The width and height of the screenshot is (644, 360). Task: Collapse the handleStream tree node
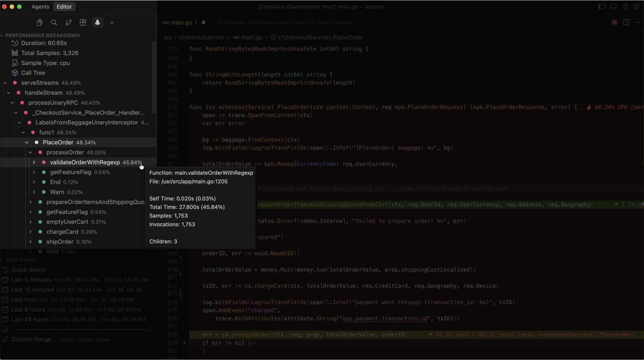[9, 92]
